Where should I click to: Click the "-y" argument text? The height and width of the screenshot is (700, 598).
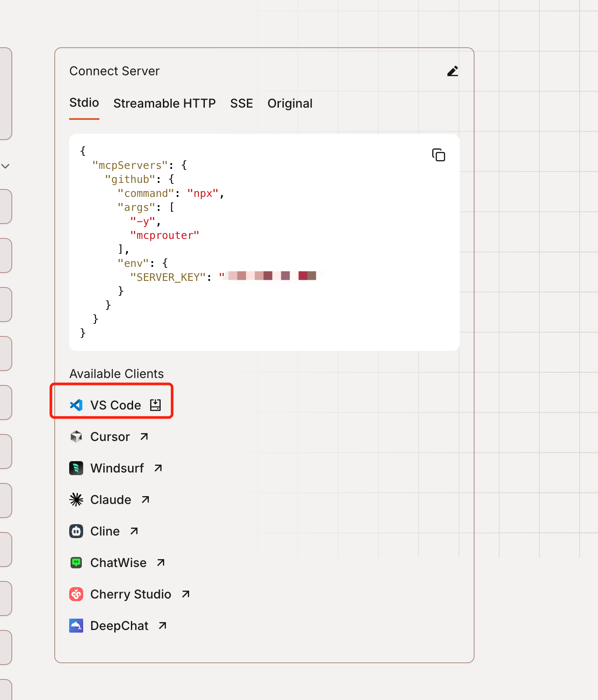(143, 221)
